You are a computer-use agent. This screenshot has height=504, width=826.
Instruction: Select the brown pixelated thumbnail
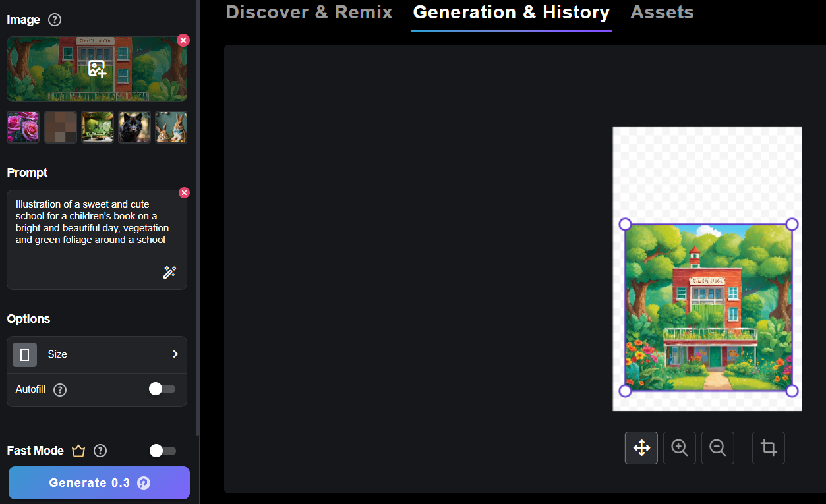(x=60, y=127)
